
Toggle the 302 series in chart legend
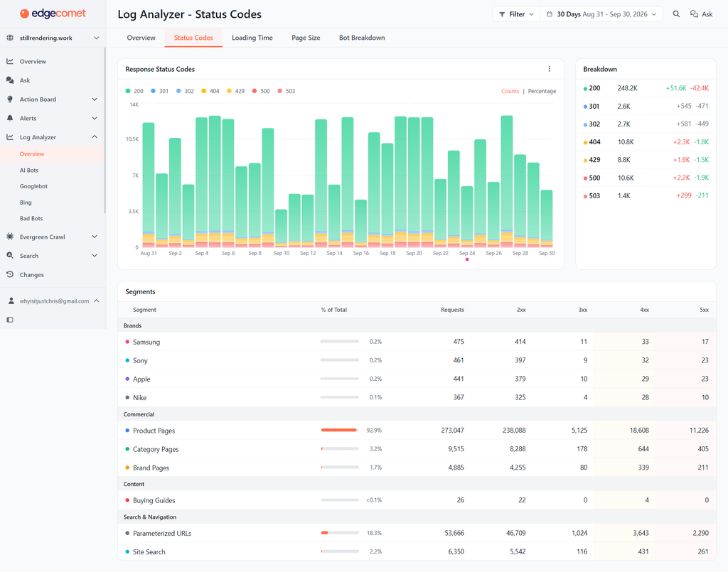(185, 91)
